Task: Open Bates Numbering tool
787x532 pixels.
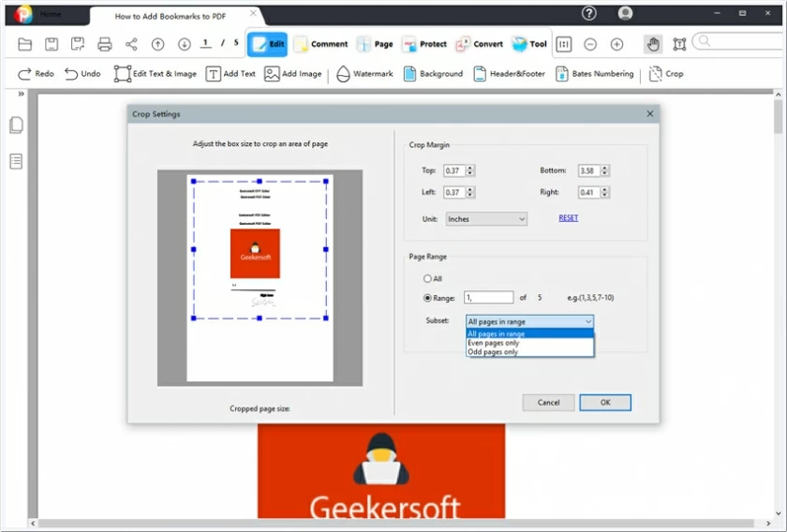Action: tap(595, 74)
